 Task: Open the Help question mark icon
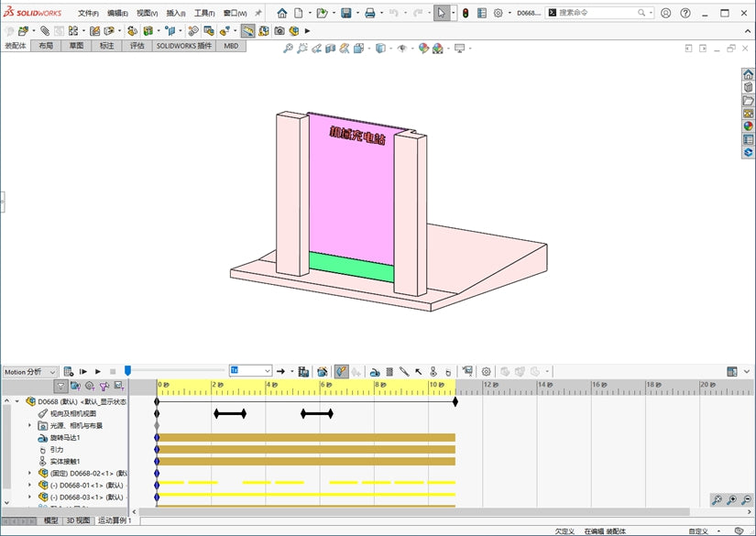685,13
